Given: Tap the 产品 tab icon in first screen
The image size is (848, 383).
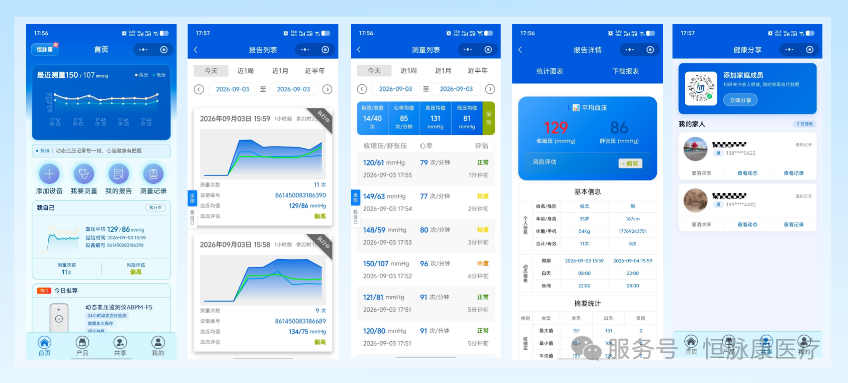Looking at the screenshot, I should (x=82, y=342).
